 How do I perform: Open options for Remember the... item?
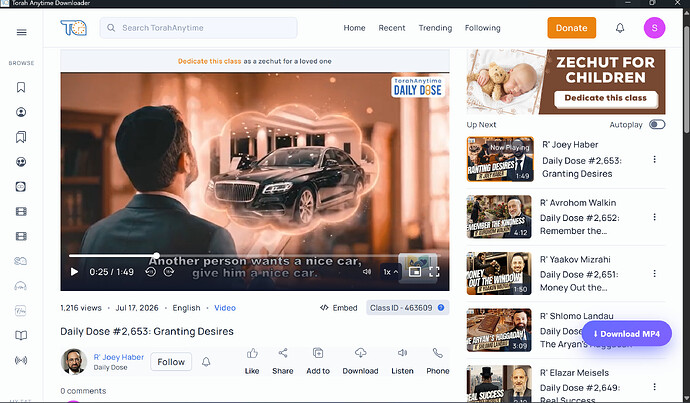pos(654,217)
